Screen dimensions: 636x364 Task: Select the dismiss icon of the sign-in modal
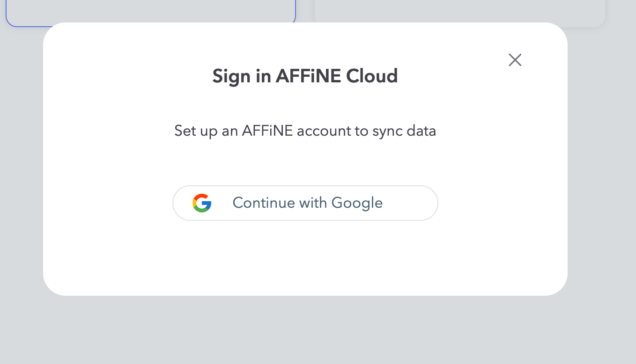point(515,60)
